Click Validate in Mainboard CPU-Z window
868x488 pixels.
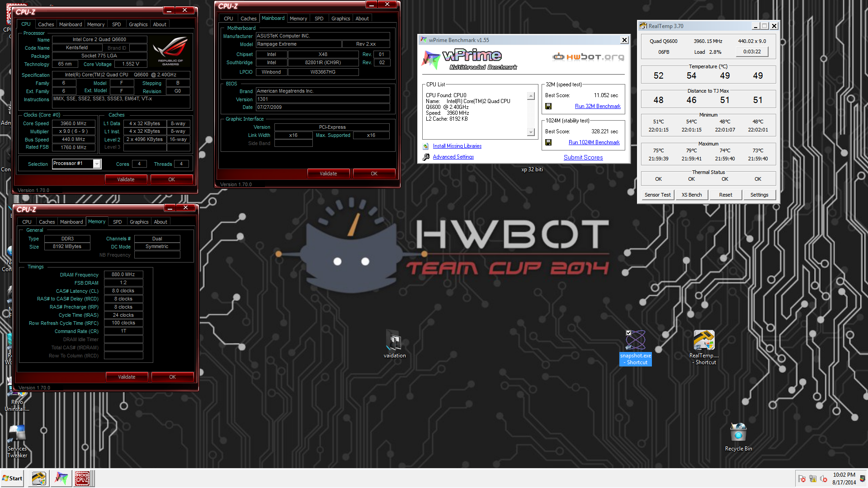tap(329, 174)
